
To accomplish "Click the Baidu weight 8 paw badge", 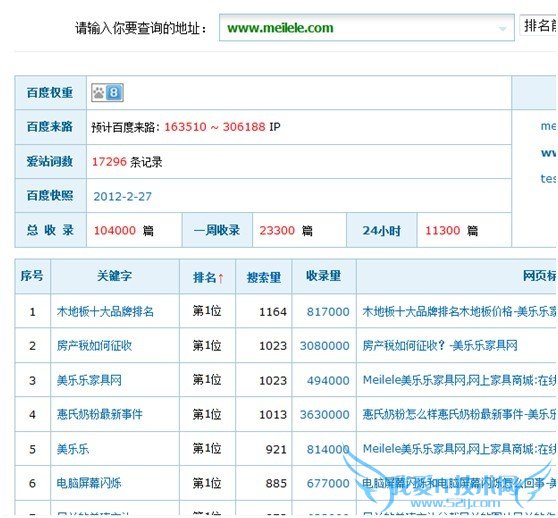I will 107,93.
